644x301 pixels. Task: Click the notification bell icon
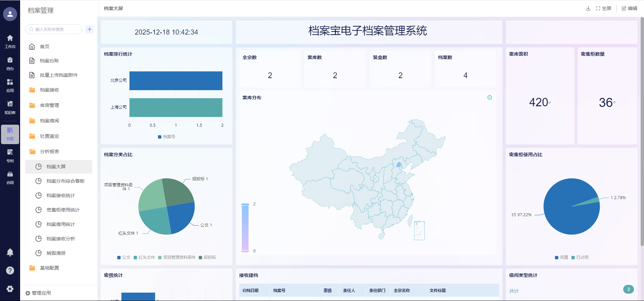coord(10,252)
